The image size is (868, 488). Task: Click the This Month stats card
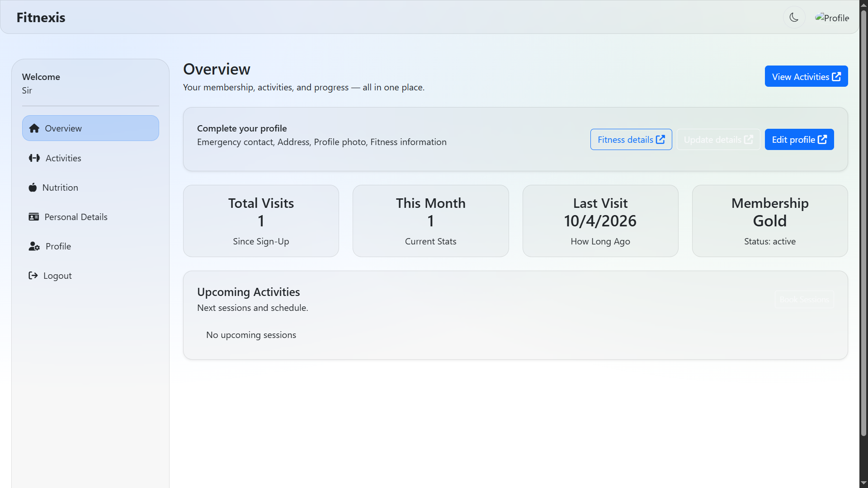tap(430, 221)
